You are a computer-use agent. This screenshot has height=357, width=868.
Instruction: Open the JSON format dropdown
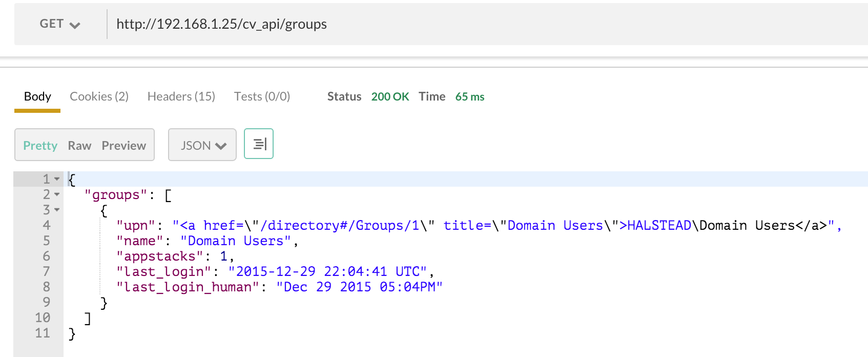point(202,145)
